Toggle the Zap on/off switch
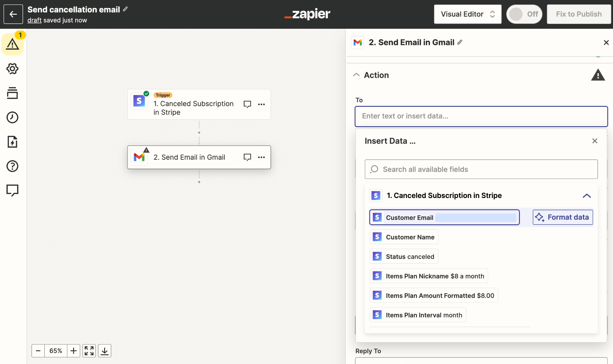 click(x=524, y=14)
